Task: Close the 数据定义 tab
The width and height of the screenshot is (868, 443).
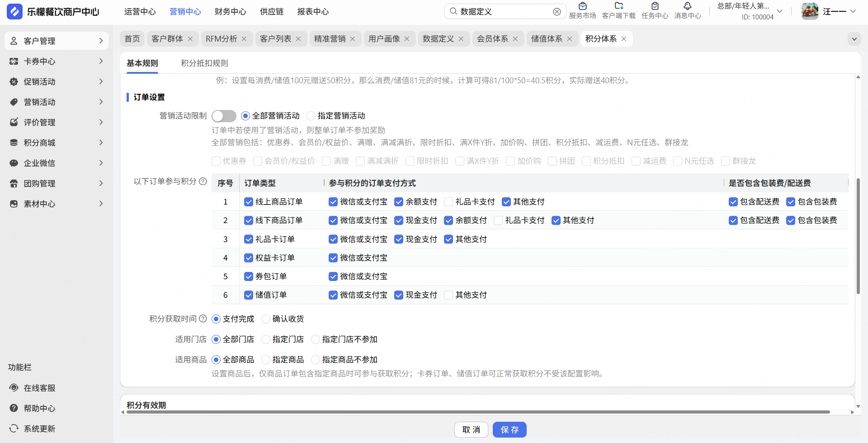Action: [461, 39]
